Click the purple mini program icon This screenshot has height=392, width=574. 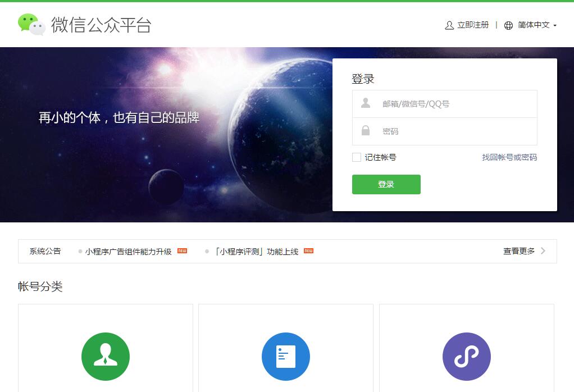point(466,357)
